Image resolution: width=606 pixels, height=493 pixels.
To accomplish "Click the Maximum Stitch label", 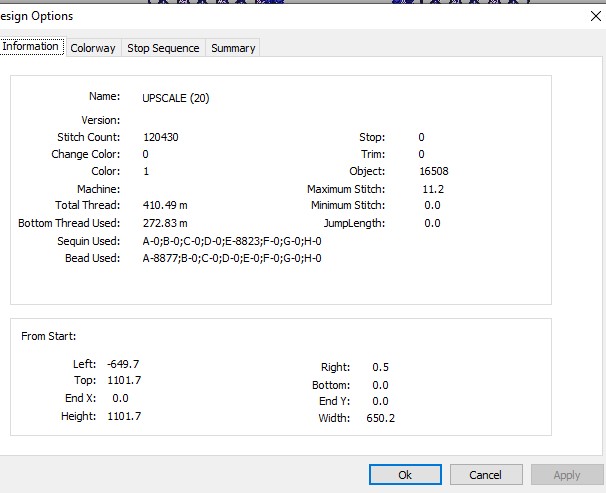I will 346,189.
